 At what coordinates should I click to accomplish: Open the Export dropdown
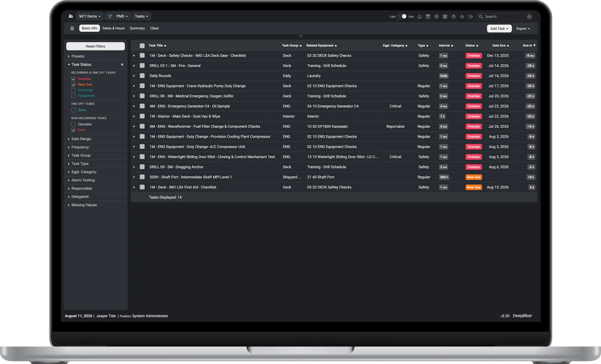523,28
